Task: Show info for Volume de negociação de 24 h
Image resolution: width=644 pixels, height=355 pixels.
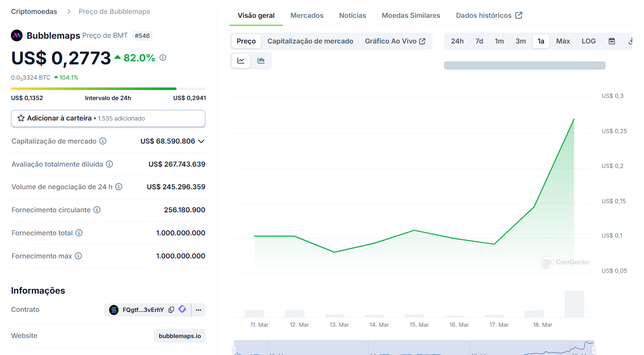Action: [x=119, y=187]
